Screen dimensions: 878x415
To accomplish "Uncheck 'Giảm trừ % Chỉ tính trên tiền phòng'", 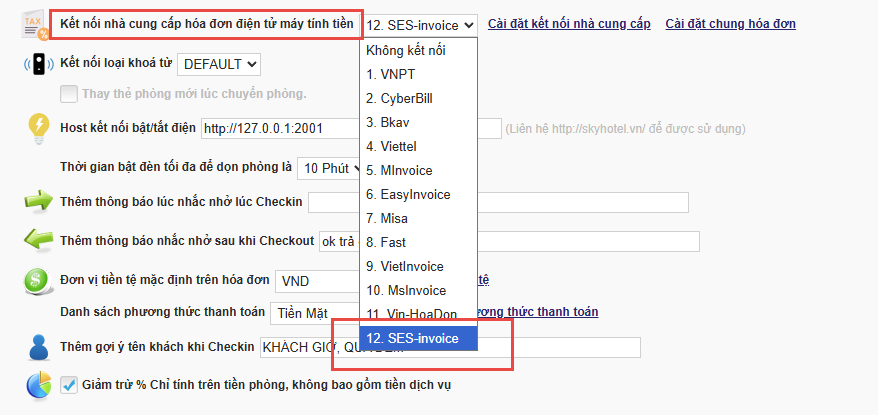I will (68, 384).
